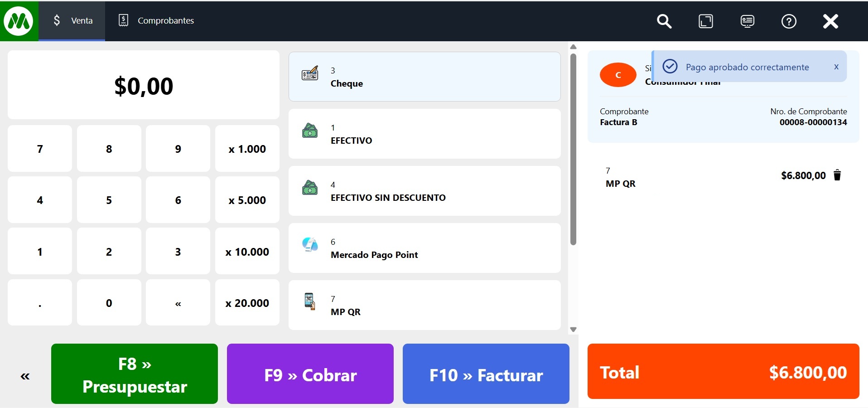Click the orange customer avatar C
The height and width of the screenshot is (408, 868).
tap(618, 75)
